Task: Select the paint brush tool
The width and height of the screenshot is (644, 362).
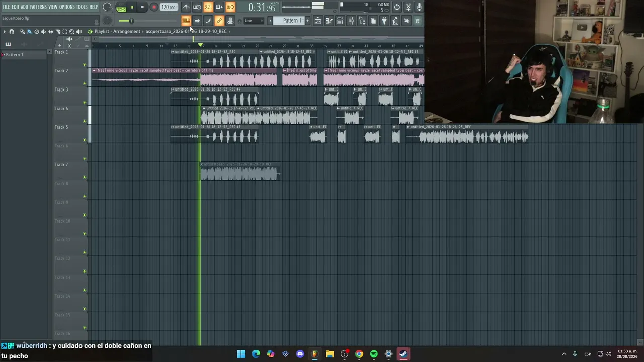Action: point(29,32)
